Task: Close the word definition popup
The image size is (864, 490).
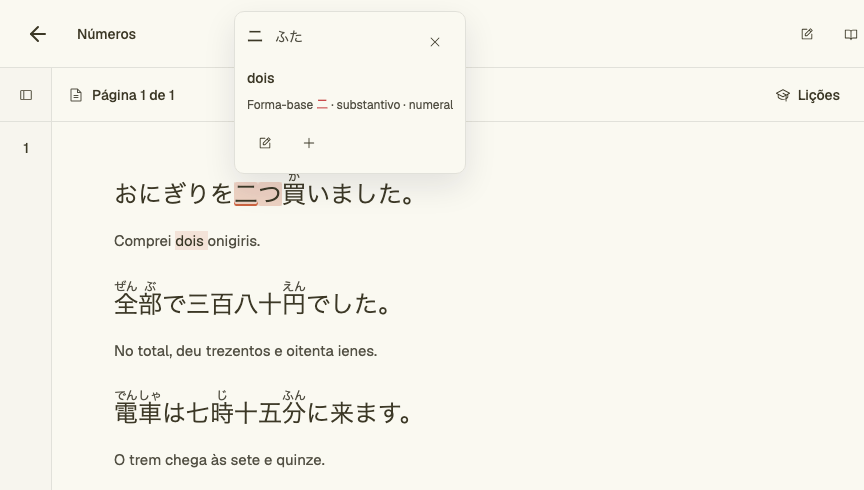Action: click(x=435, y=42)
